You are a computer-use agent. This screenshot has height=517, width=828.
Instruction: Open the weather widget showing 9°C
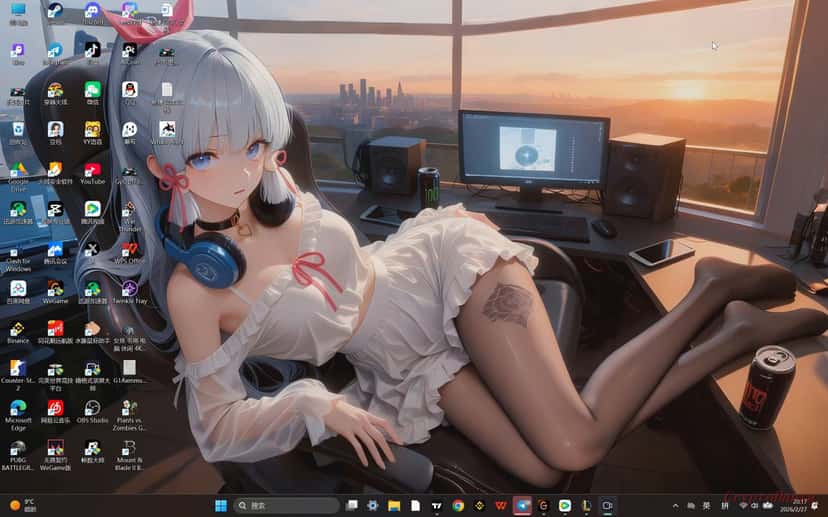[24, 505]
